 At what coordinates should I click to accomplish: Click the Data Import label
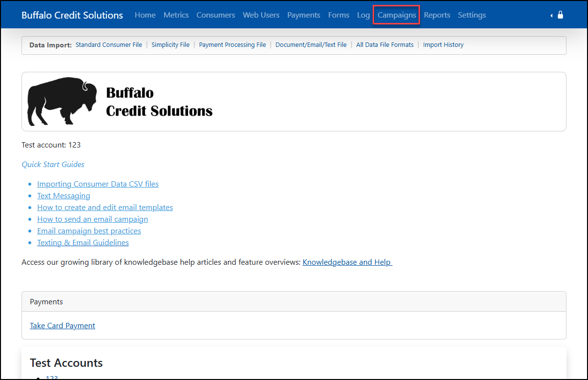[x=50, y=45]
